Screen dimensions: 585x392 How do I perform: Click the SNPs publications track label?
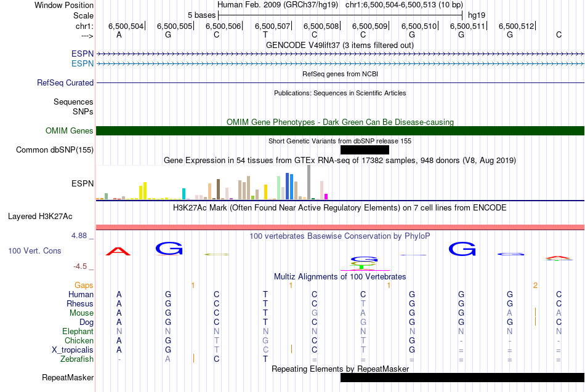point(83,111)
